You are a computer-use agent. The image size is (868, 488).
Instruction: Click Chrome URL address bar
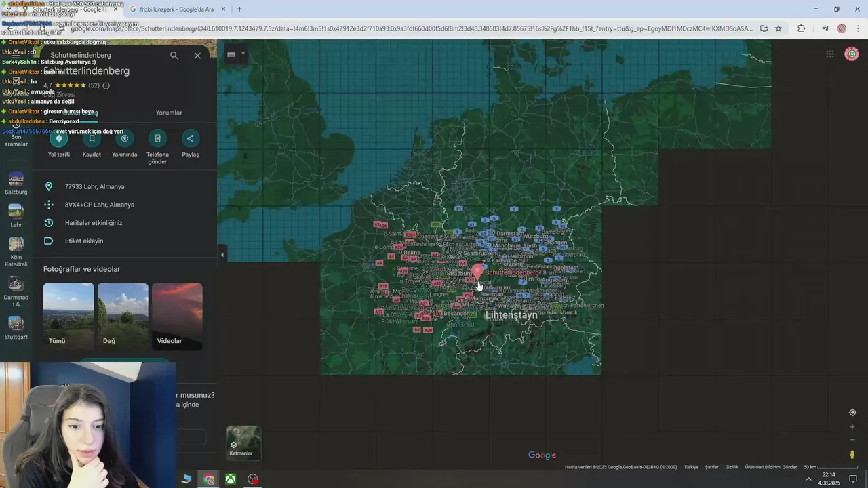410,28
